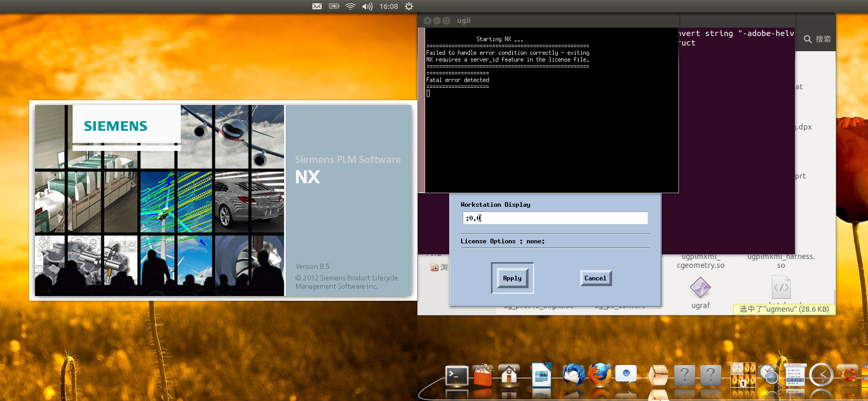This screenshot has height=401, width=868.
Task: Cancel the Workstation Display dialog
Action: coord(595,278)
